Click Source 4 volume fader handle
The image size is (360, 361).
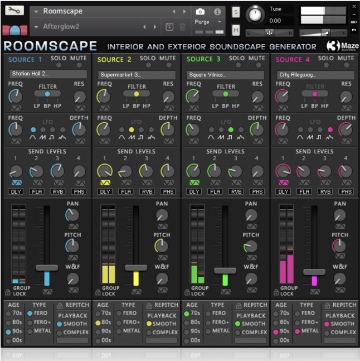pos(314,272)
